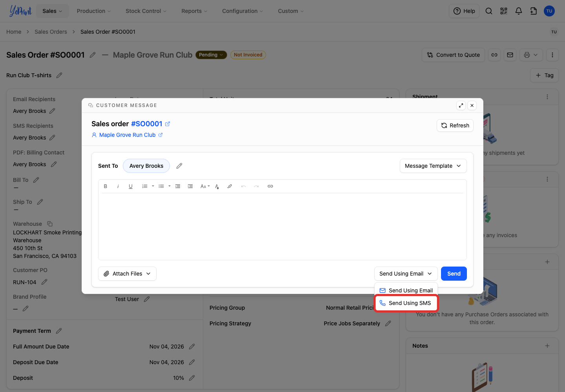The image size is (565, 392).
Task: Insert a bulleted list in the message
Action: (x=161, y=186)
